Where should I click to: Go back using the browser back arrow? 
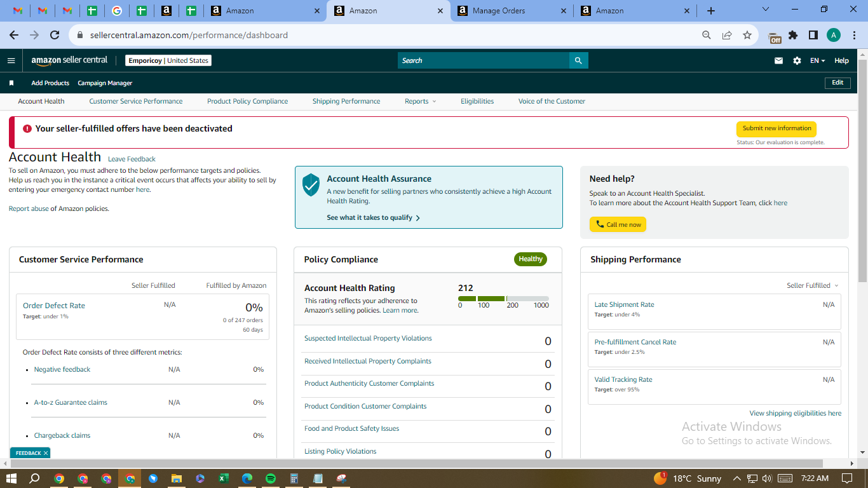[x=14, y=35]
